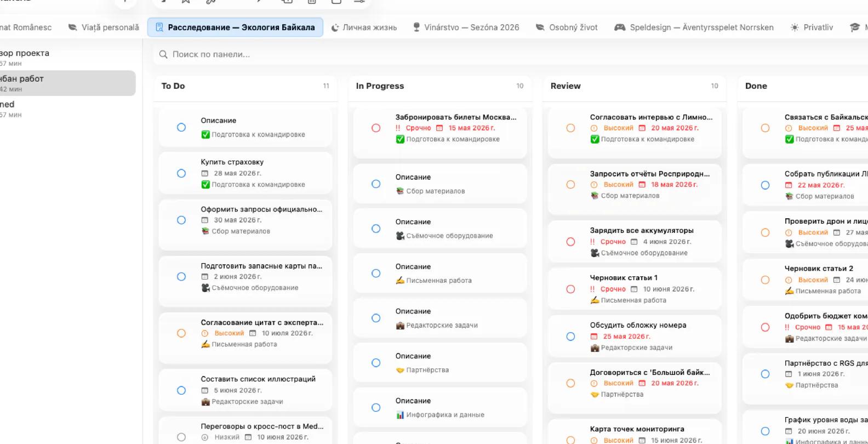The height and width of the screenshot is (444, 868).
Task: Click calendar icon beside 5 июня 2026 г.
Action: coord(205,390)
